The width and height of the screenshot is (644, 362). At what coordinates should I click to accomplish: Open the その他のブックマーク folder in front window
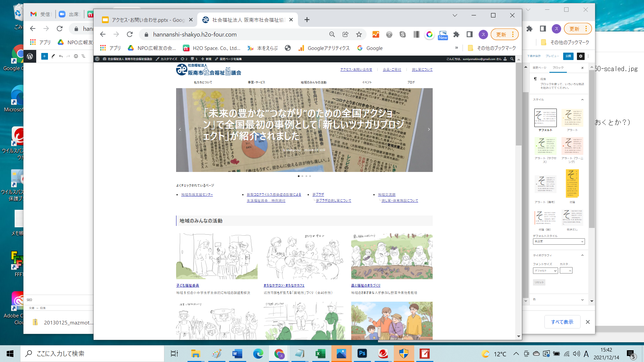tap(492, 48)
